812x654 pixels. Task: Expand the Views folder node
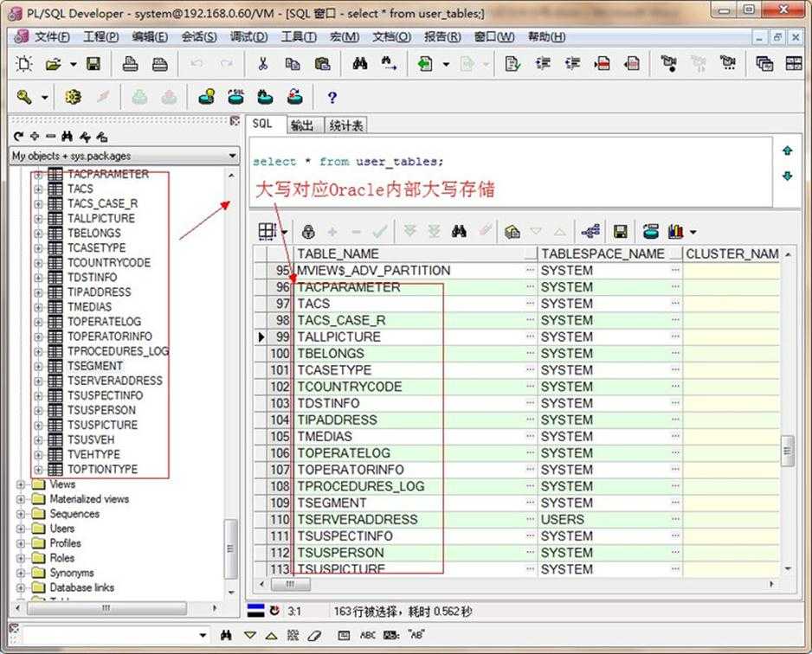pos(20,484)
